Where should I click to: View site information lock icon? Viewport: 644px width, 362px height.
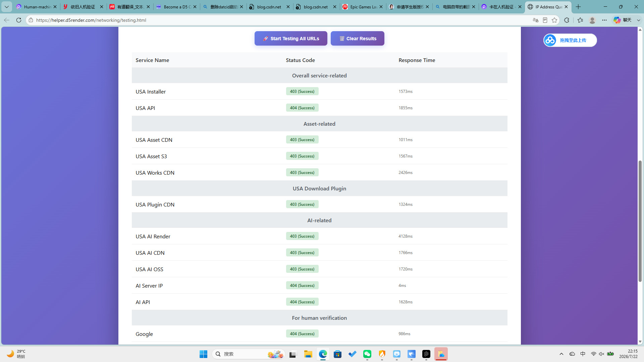click(31, 20)
